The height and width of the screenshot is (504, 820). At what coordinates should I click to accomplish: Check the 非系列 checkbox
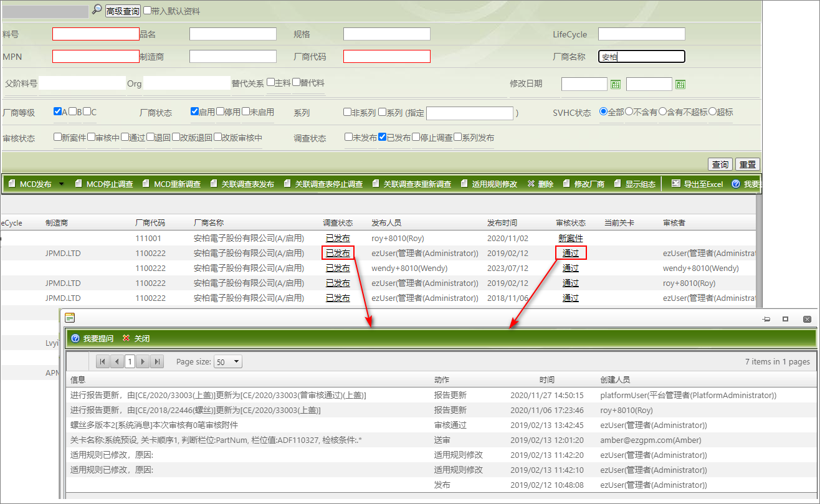click(x=347, y=112)
